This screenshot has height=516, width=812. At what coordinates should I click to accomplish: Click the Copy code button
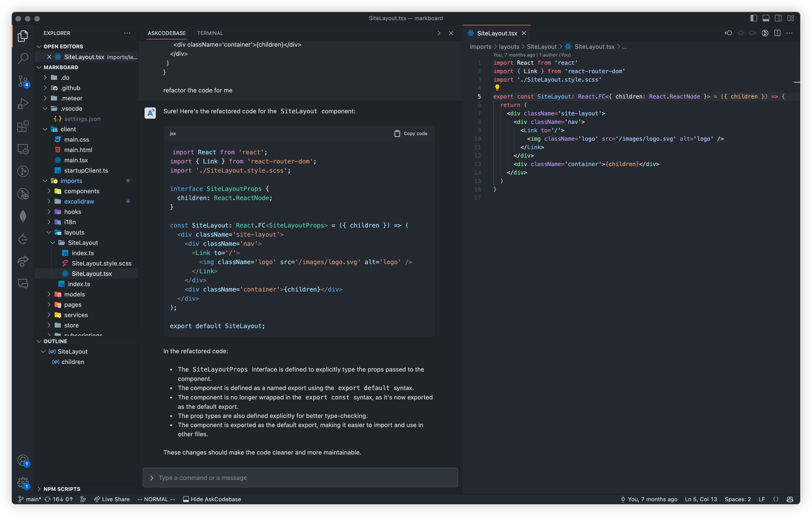pyautogui.click(x=411, y=133)
